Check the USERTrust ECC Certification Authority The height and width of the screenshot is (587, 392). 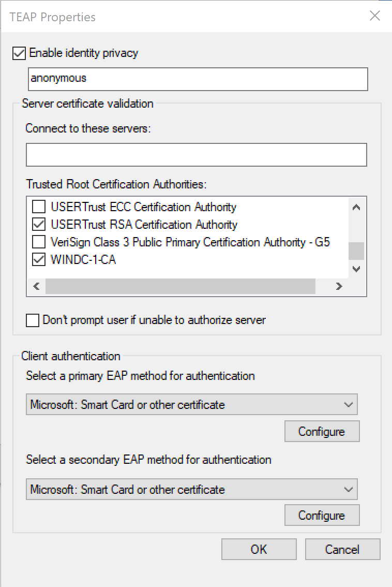pyautogui.click(x=39, y=207)
